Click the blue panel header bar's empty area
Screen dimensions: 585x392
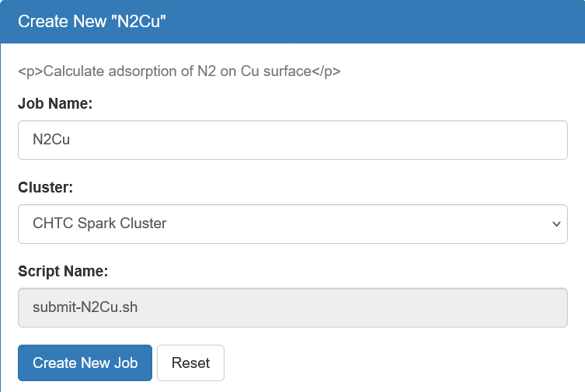(x=388, y=20)
